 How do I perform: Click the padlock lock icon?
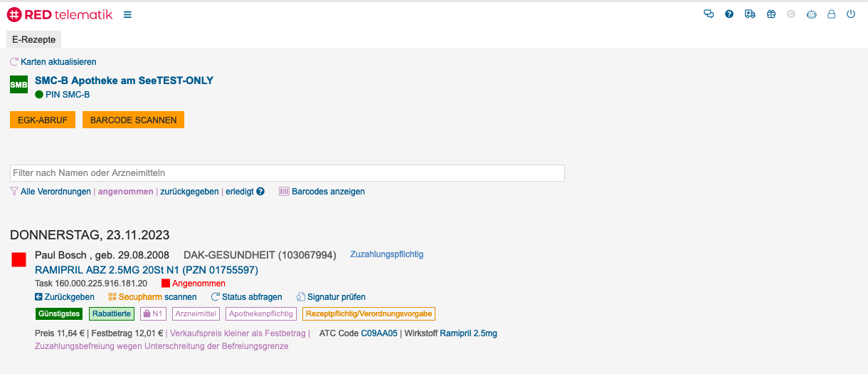click(831, 14)
